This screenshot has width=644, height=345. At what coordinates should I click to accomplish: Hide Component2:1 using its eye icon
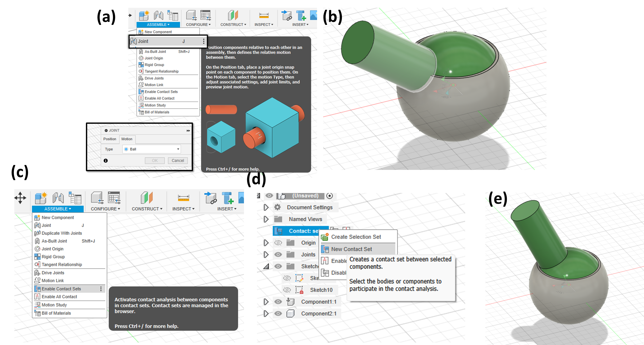click(278, 313)
